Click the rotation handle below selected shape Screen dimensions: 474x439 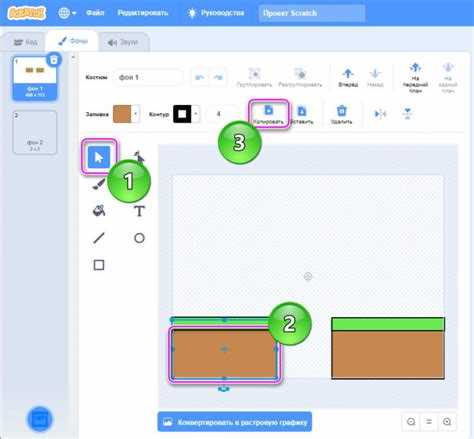[224, 389]
